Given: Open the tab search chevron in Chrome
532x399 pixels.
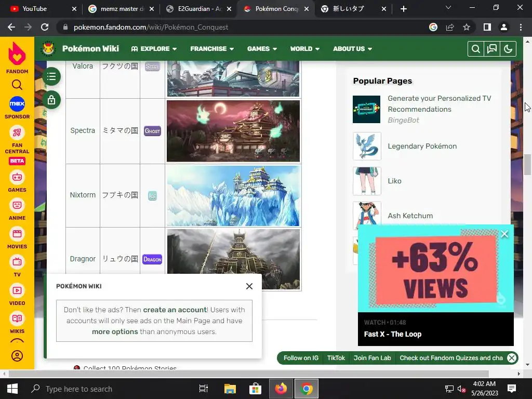Looking at the screenshot, I should coord(448,7).
